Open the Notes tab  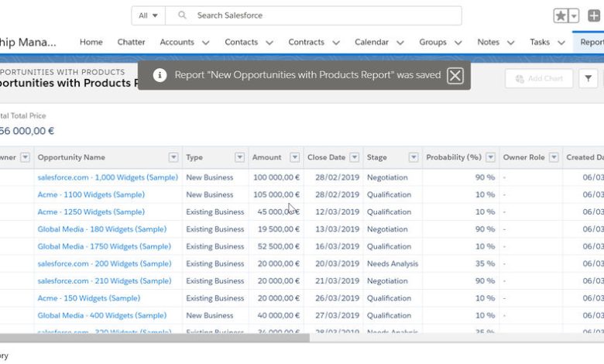488,42
